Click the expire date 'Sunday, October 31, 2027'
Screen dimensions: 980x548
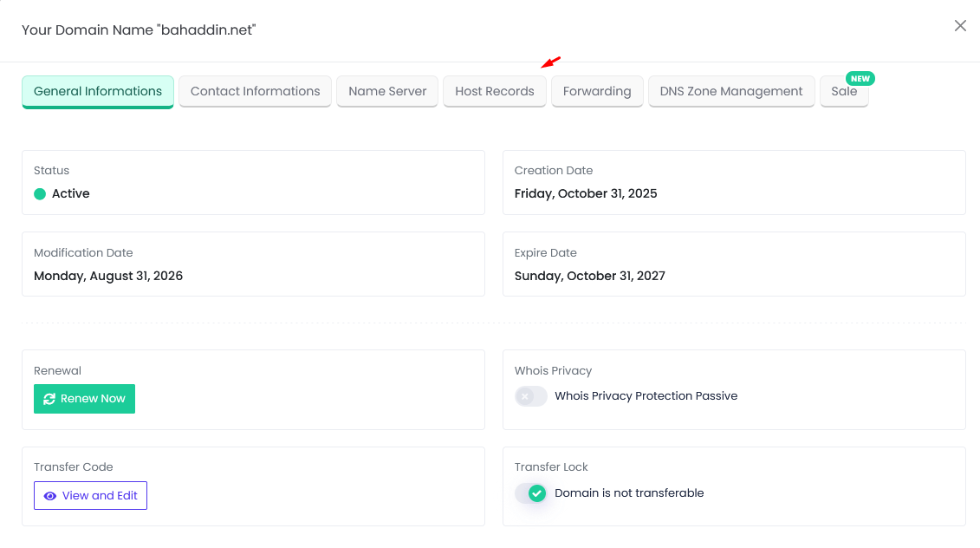pos(589,276)
